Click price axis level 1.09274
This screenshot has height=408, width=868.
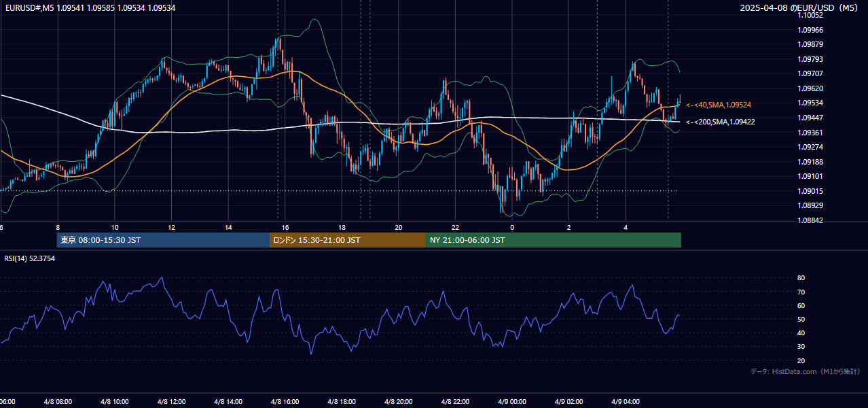[x=811, y=147]
